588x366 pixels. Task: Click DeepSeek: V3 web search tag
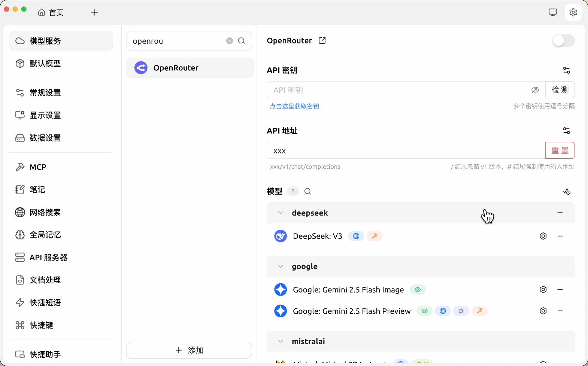coord(356,236)
